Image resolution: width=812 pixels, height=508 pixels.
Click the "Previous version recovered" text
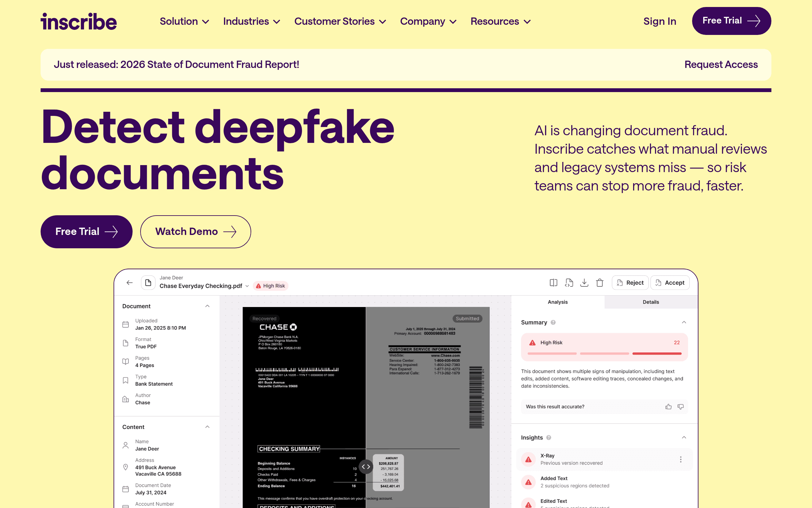point(572,463)
